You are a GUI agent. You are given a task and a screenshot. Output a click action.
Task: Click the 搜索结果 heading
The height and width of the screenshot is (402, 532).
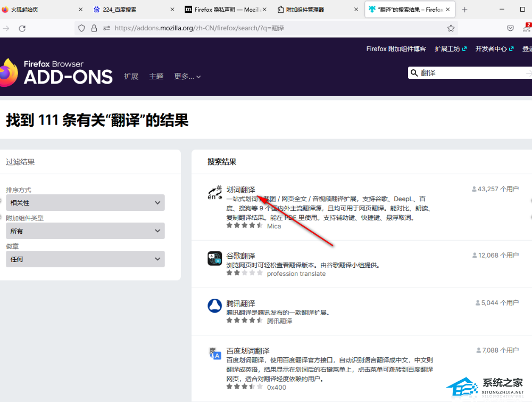222,162
